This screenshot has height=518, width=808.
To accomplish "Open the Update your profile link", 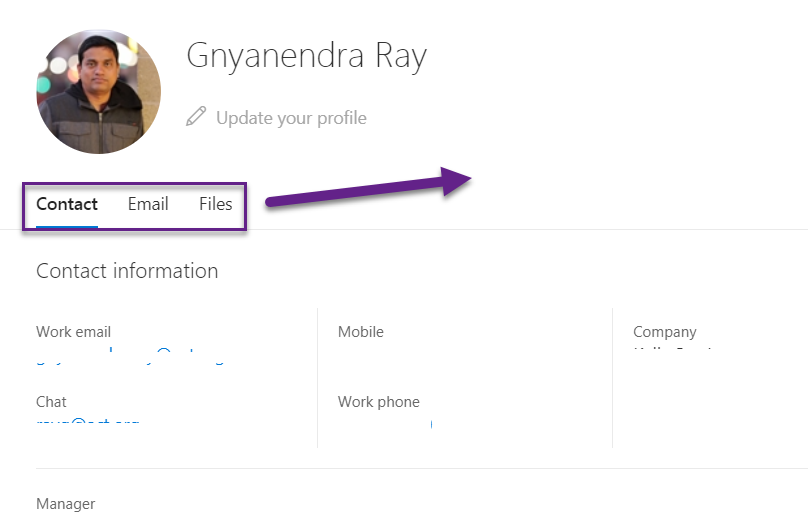I will click(291, 118).
